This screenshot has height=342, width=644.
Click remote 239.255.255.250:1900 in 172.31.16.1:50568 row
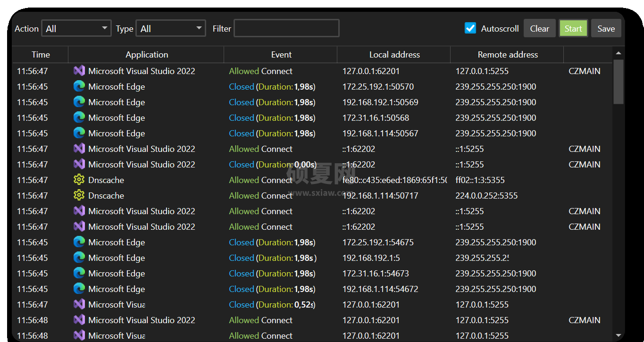click(x=495, y=118)
